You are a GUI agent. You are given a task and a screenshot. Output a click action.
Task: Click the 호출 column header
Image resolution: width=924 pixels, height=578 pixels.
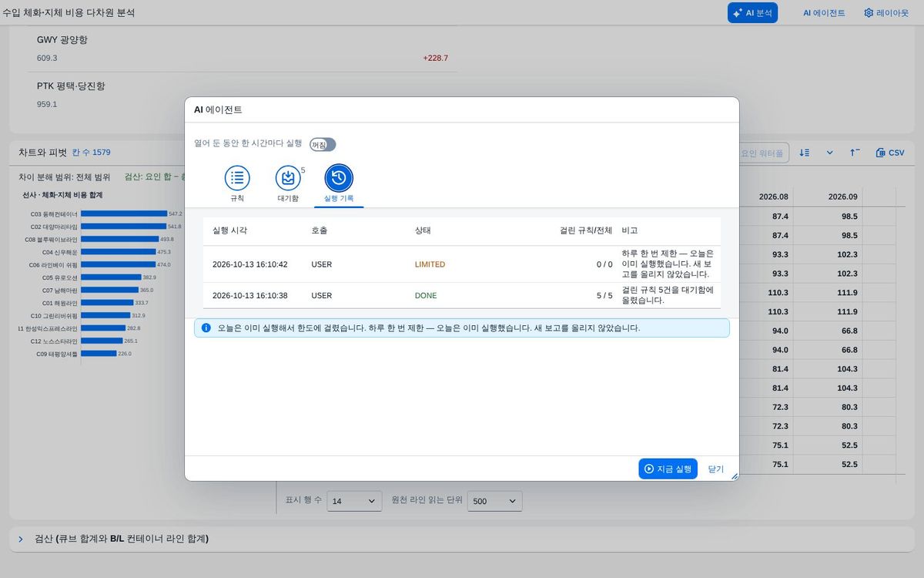click(x=320, y=230)
